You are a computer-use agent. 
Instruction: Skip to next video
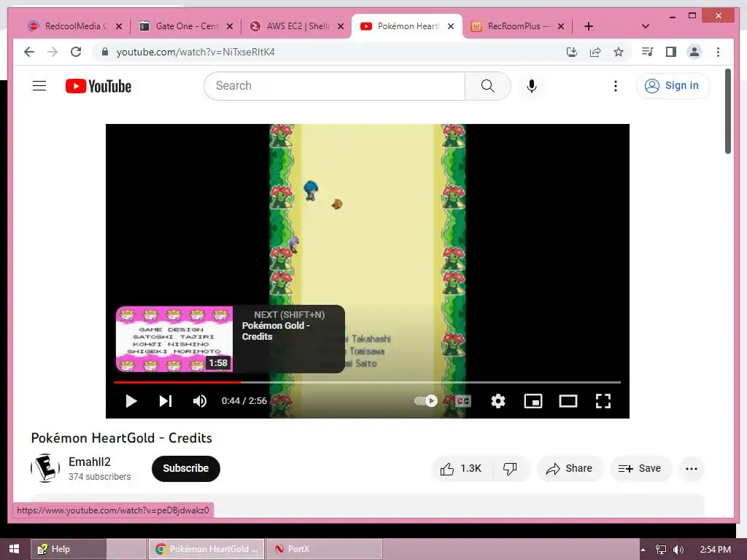[x=166, y=401]
